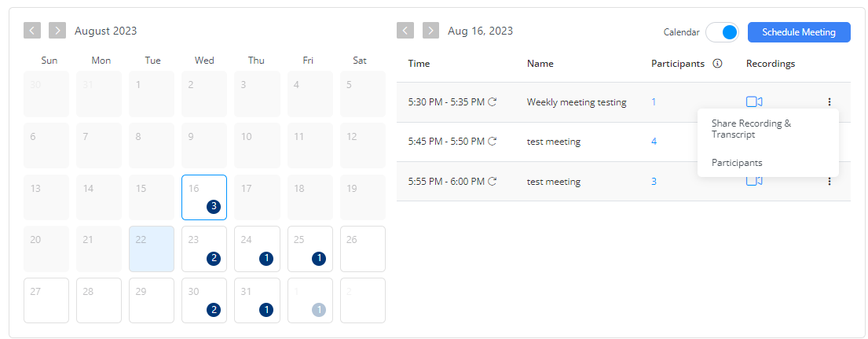Go to previous day in meeting list
Image resolution: width=868 pixels, height=339 pixels.
click(x=405, y=31)
